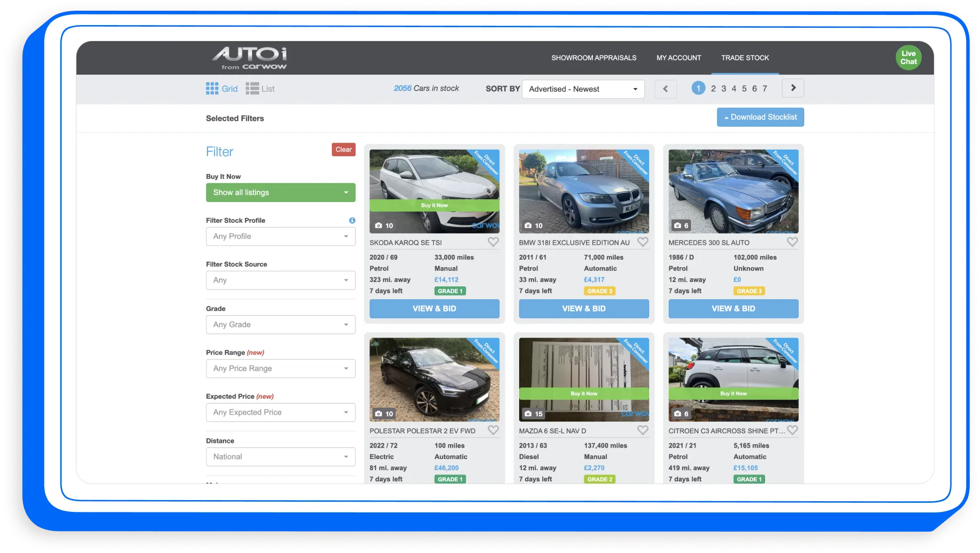
Task: Click photo count badge on Mercedes 300 SL
Action: (681, 225)
